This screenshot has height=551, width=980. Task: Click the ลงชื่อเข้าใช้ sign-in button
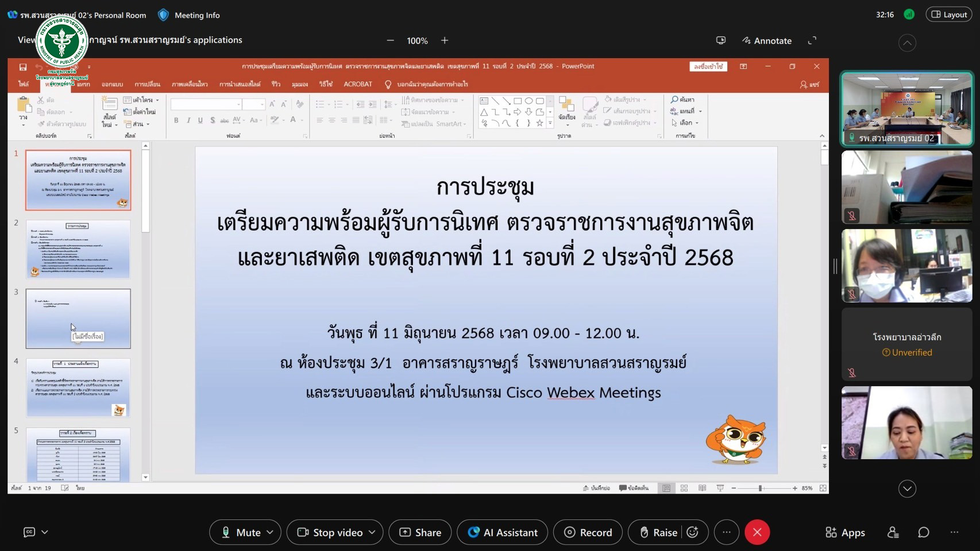(x=708, y=67)
